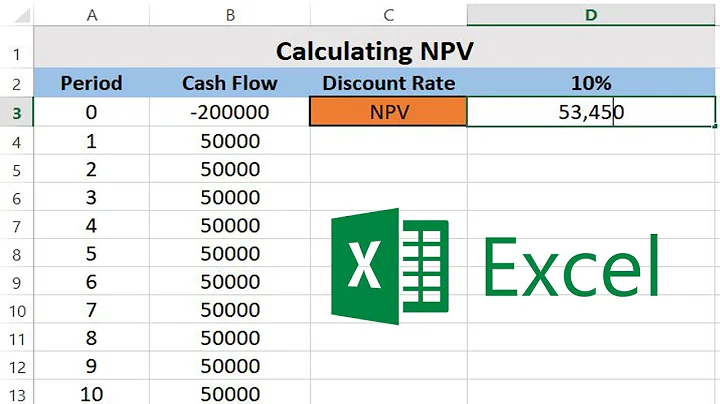
Task: Select highlighted column header D
Action: [591, 15]
